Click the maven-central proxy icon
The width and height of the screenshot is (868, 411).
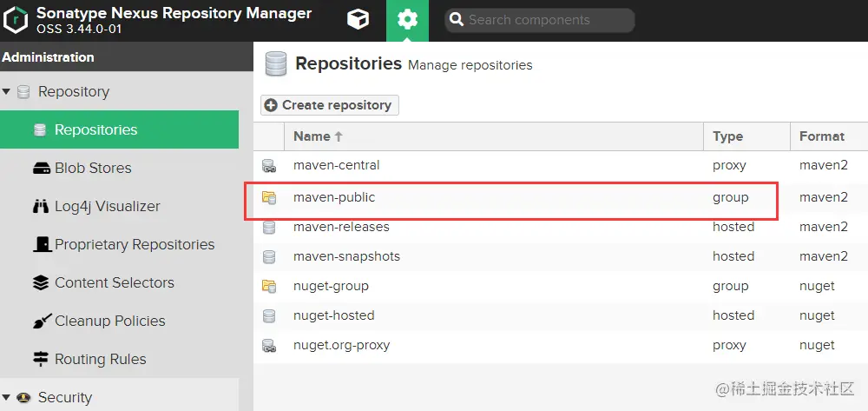click(269, 166)
